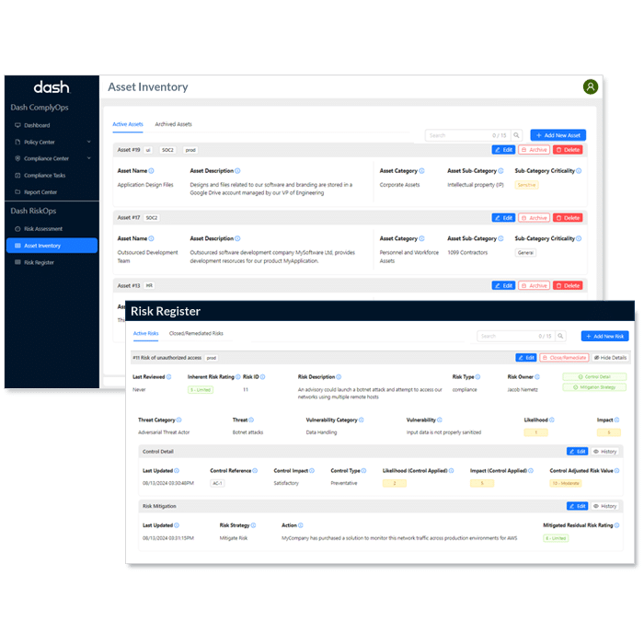Viewport: 644px width, 644px height.
Task: Click the Risk Register search magnifier icon
Action: [560, 336]
